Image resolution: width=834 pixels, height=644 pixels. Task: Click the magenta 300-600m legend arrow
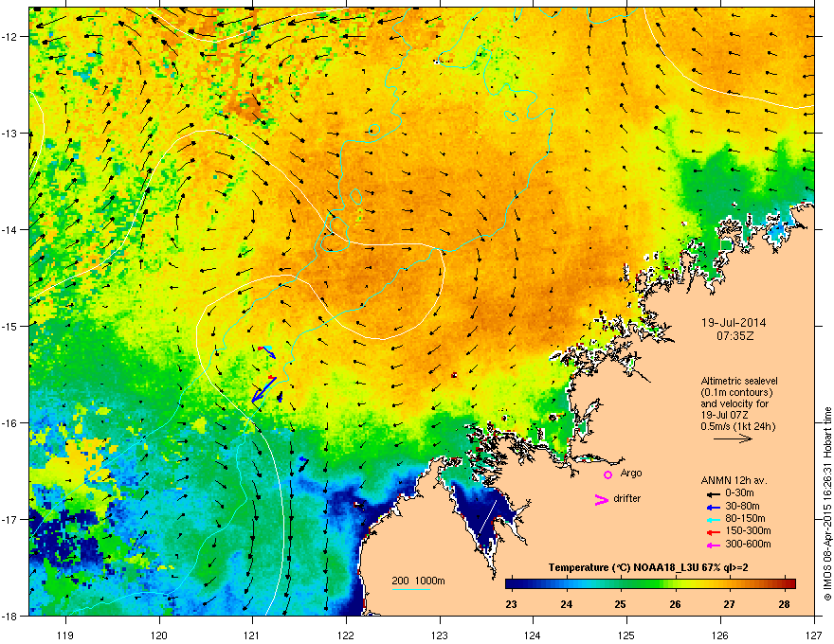point(713,545)
